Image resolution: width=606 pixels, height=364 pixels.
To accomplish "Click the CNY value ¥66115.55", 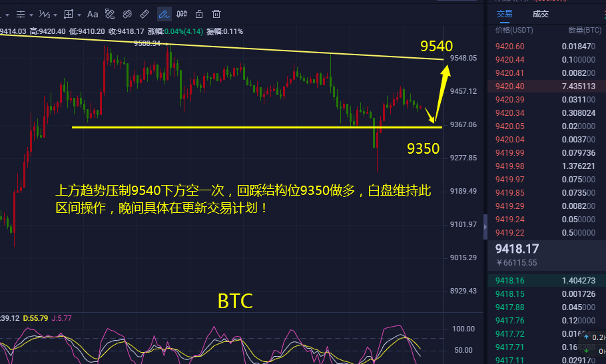I will click(517, 263).
